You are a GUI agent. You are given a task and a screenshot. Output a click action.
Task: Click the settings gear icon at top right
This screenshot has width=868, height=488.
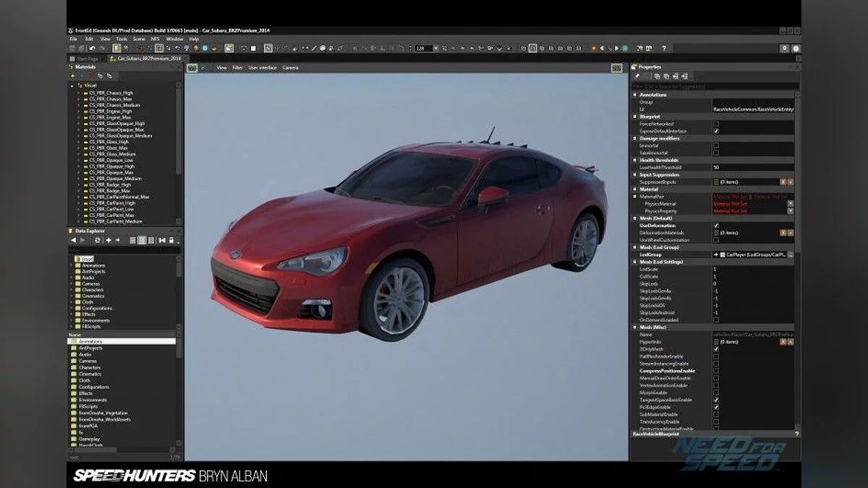796,48
